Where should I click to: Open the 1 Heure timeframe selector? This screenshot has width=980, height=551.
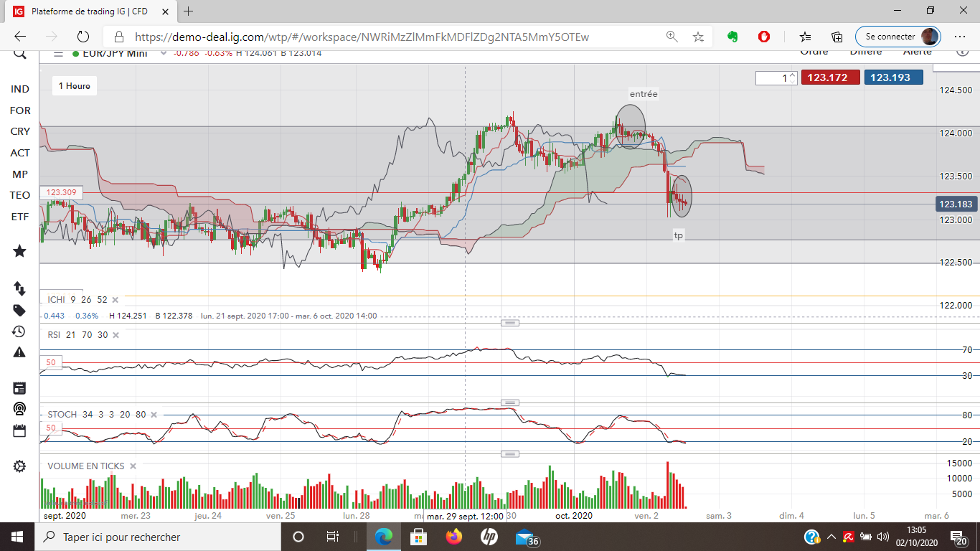75,86
